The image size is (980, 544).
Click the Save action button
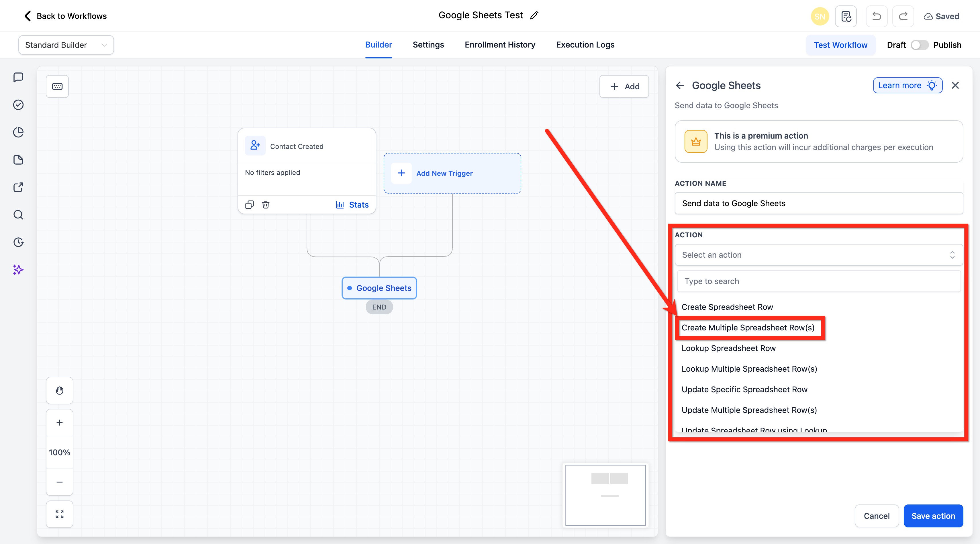coord(933,516)
